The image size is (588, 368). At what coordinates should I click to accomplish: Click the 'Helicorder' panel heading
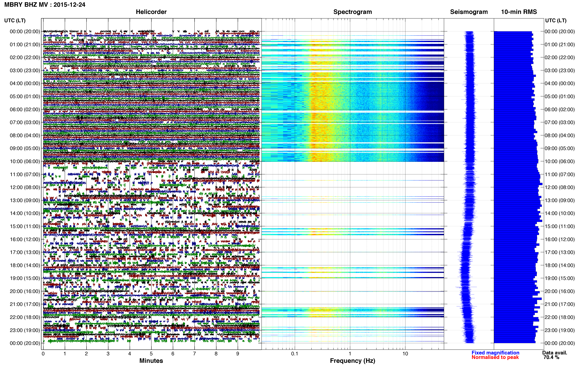point(151,12)
